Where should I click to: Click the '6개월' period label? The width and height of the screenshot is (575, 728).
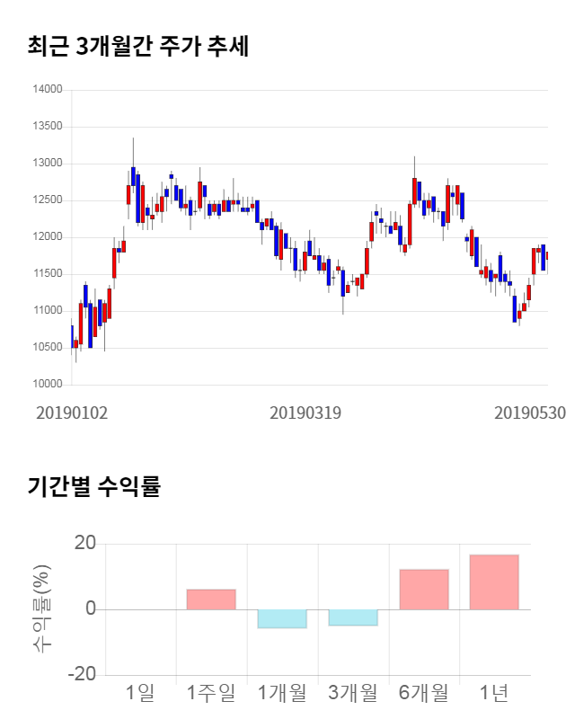424,693
